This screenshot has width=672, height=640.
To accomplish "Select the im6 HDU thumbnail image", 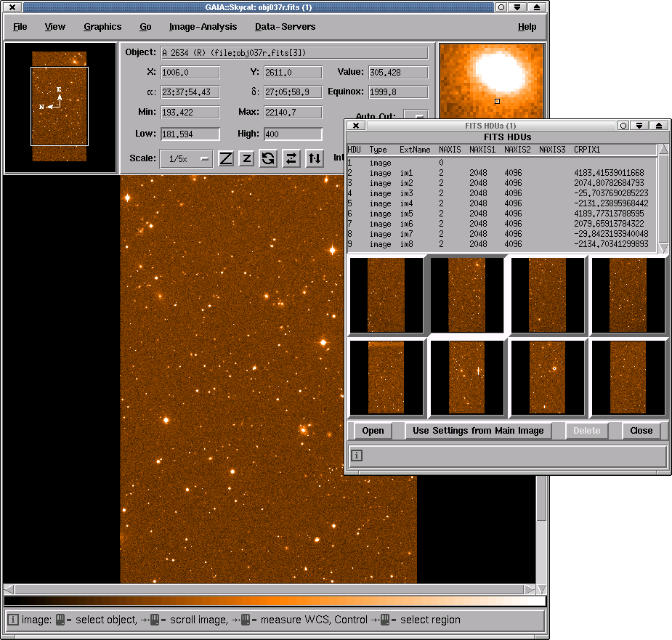I will (x=466, y=378).
